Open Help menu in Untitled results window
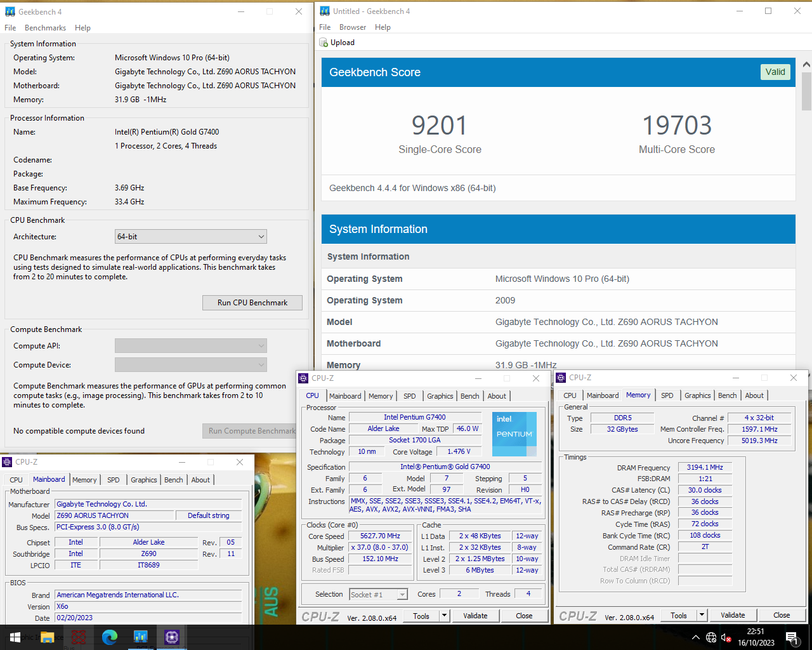The image size is (812, 650). pos(383,27)
